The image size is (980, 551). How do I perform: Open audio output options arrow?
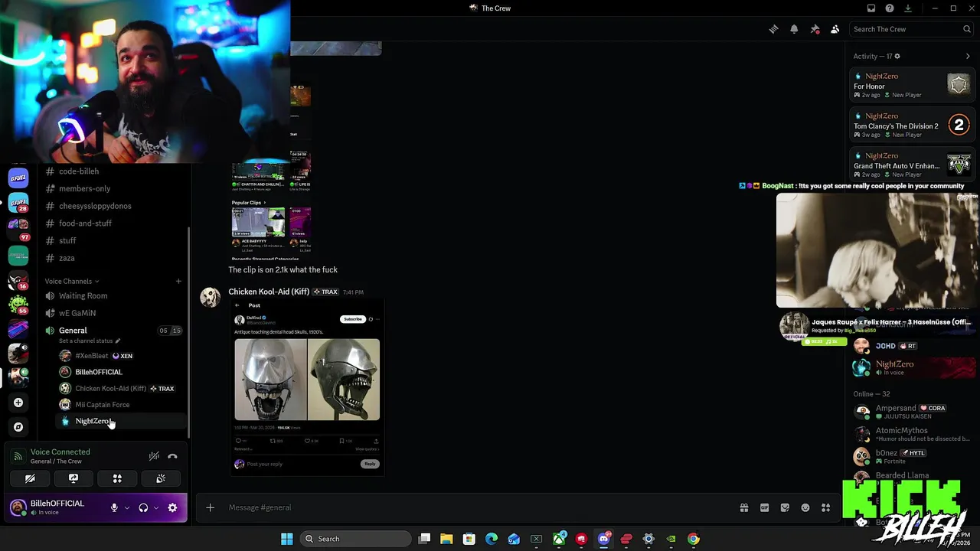point(155,507)
